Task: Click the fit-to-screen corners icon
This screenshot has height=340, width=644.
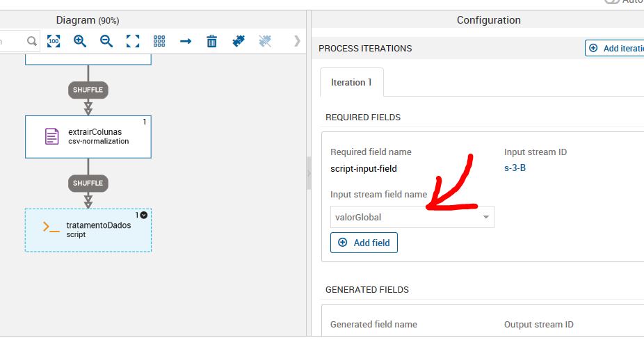Action: click(x=133, y=41)
